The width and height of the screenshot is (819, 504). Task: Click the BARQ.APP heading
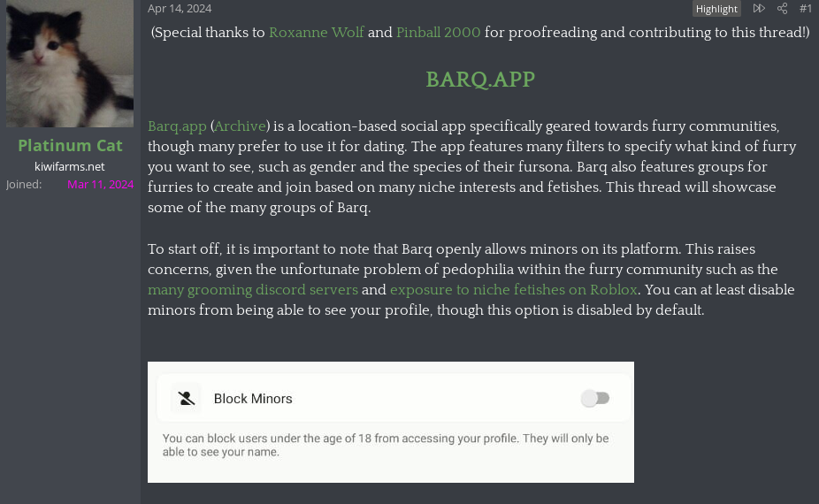tap(480, 80)
